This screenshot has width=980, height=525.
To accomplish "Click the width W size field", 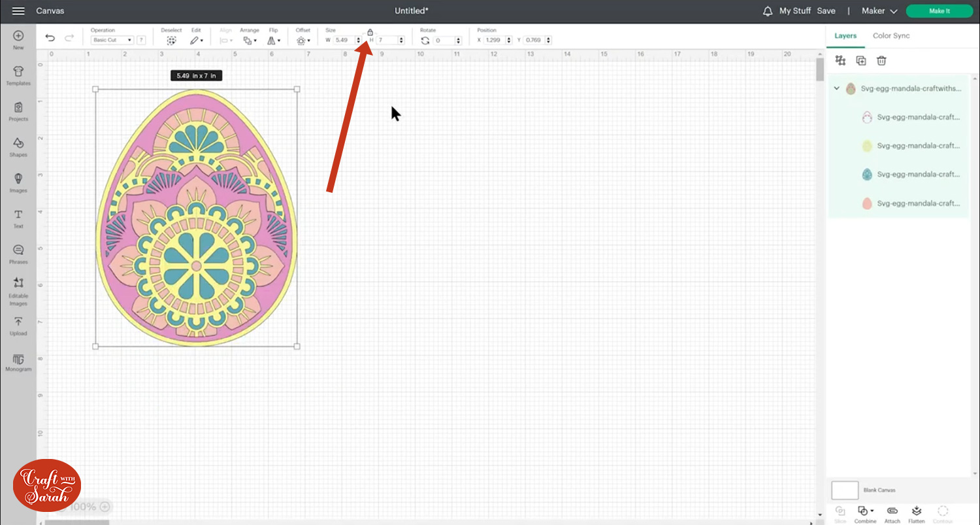I will coord(348,41).
